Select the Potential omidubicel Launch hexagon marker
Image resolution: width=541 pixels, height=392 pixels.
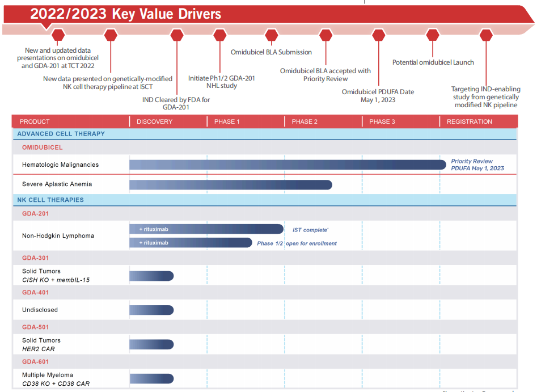click(x=433, y=35)
